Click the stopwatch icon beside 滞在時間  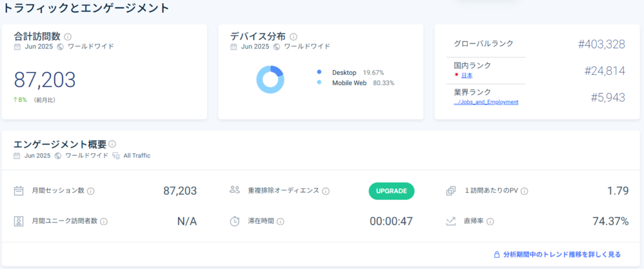pyautogui.click(x=235, y=221)
